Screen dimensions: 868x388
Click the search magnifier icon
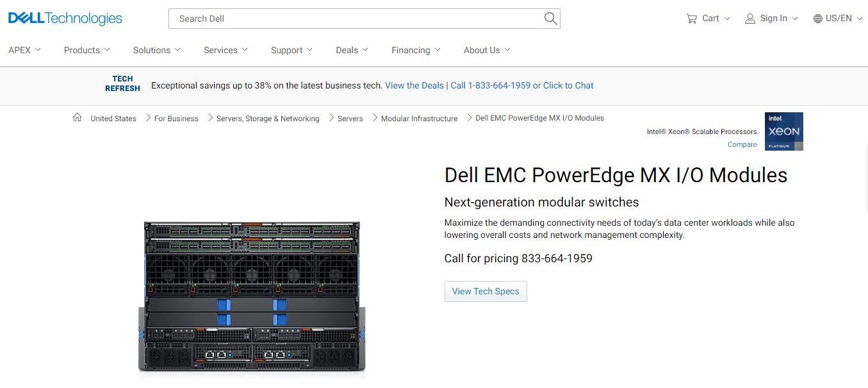coord(550,19)
